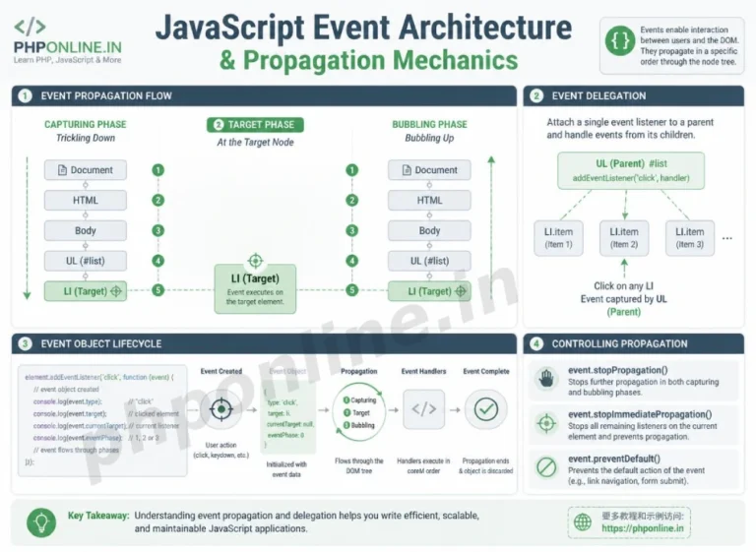Click the crosshair target icon under Event Created
This screenshot has height=552, width=756.
point(221,409)
